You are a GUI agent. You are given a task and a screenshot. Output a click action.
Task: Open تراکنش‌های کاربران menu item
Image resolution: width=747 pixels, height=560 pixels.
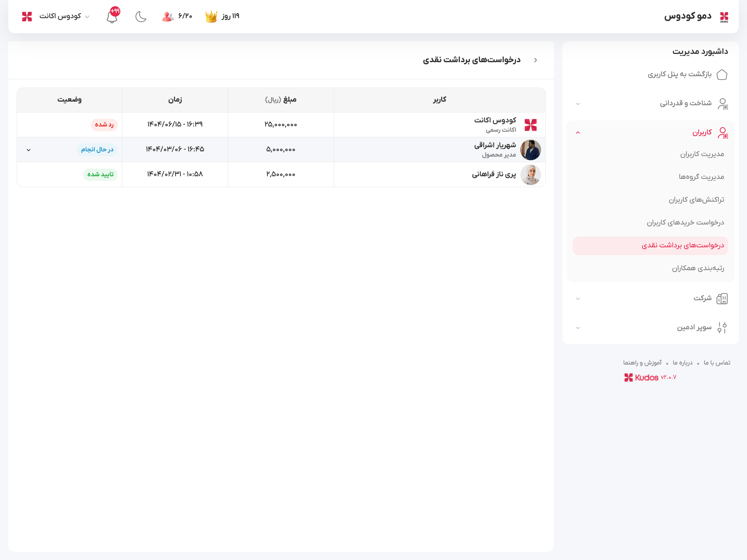click(x=696, y=200)
